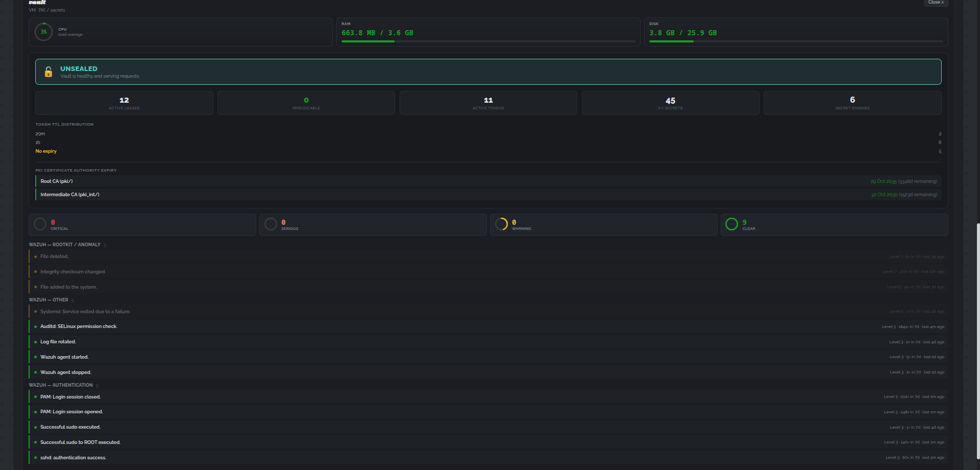980x470 pixels.
Task: Click '30 Oct 2030 (1523d remaining)' date
Action: pos(903,195)
